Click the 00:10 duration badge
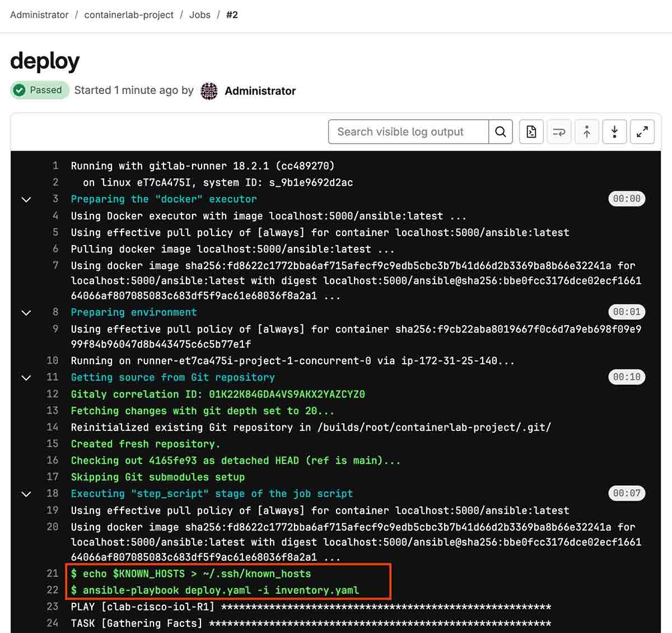 (626, 377)
